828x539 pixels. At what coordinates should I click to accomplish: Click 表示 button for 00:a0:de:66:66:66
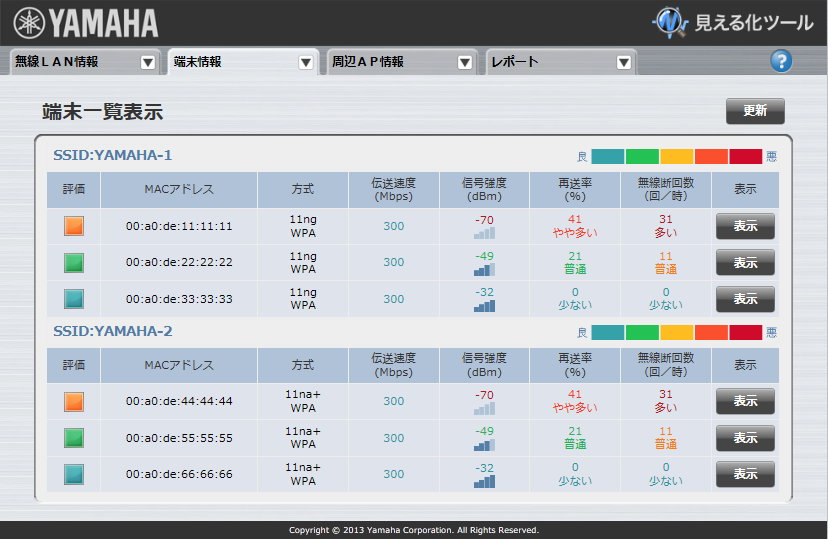(745, 474)
